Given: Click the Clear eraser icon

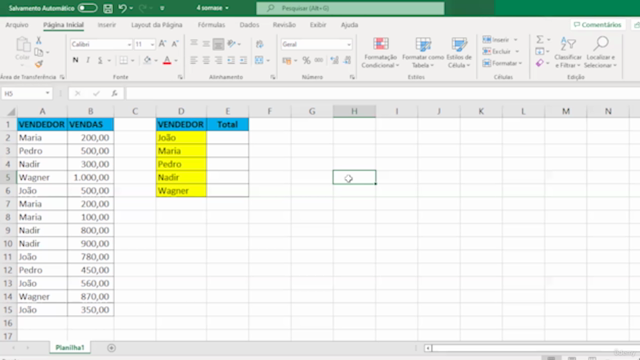Looking at the screenshot, I should click(540, 63).
